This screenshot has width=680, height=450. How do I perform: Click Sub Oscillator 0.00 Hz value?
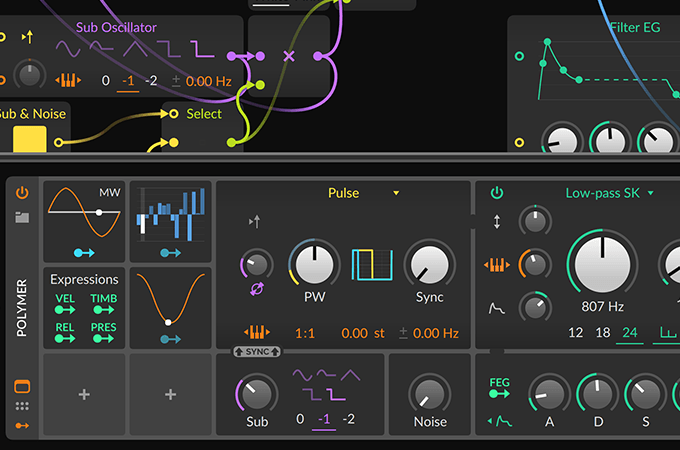(209, 81)
